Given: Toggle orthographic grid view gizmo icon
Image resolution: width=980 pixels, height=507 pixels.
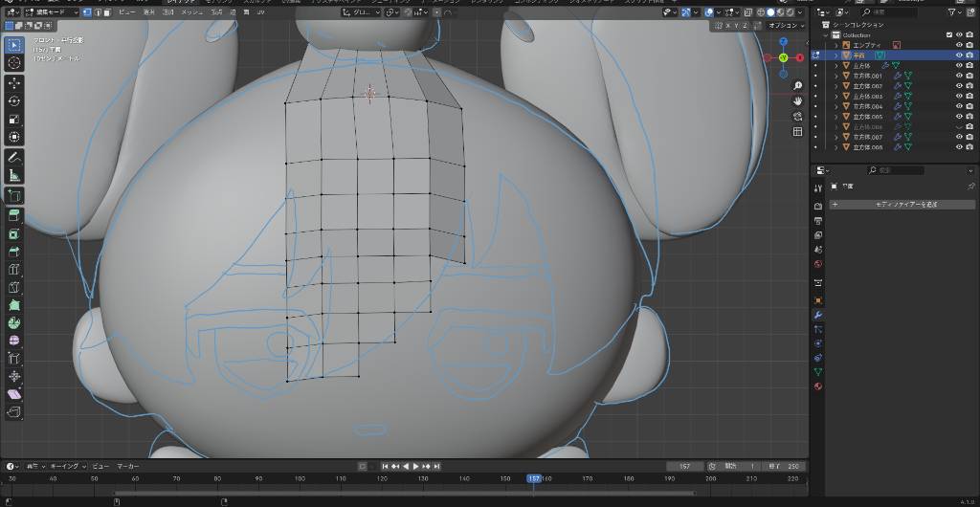Looking at the screenshot, I should [x=798, y=130].
